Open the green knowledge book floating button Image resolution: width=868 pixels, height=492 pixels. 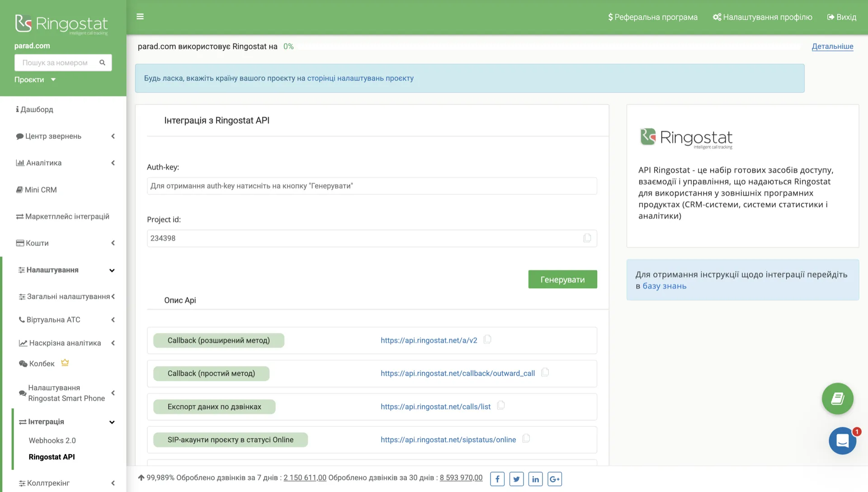point(837,398)
